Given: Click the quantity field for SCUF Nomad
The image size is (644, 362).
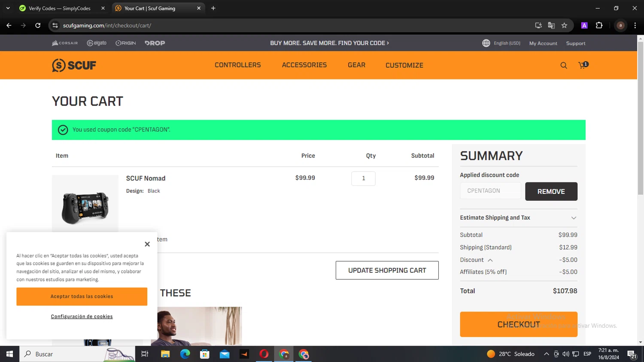Looking at the screenshot, I should tap(363, 178).
